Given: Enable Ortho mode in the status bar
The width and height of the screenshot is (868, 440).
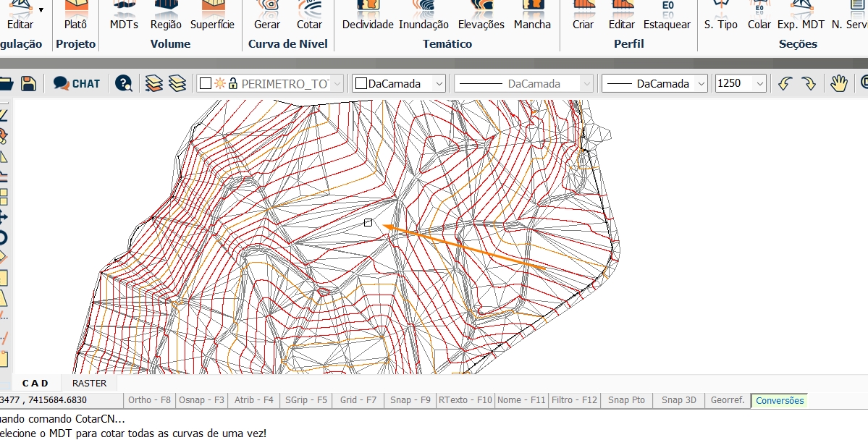Looking at the screenshot, I should 149,400.
